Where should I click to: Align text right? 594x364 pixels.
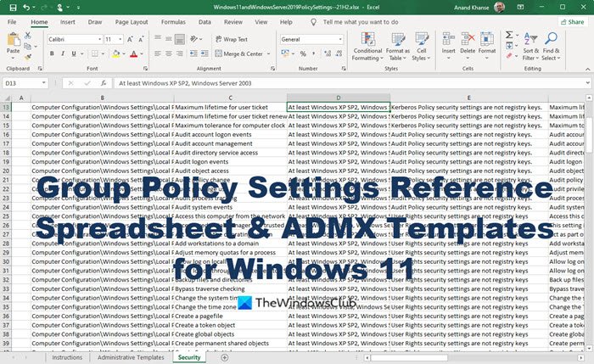coord(180,53)
